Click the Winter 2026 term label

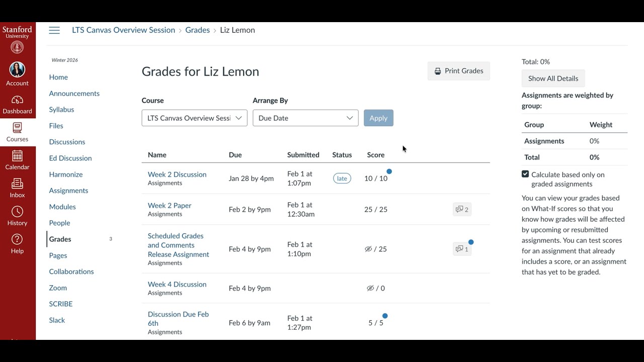click(65, 60)
